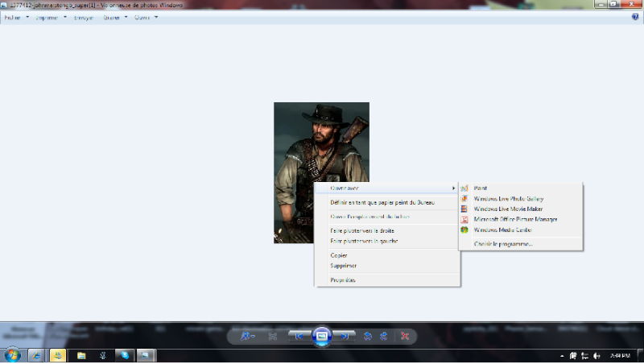Show hidden system tray icons
Viewport: 644px width, 364px height.
[562, 356]
